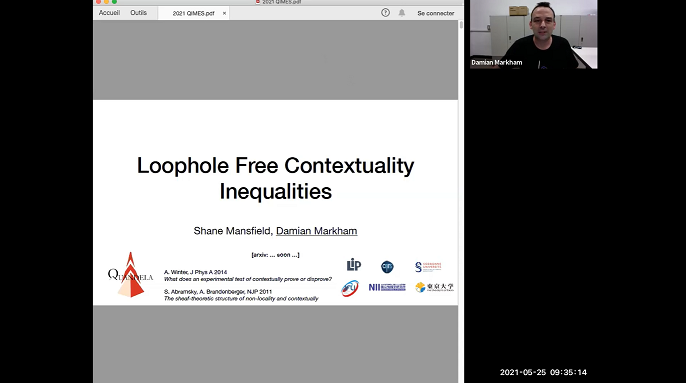The height and width of the screenshot is (383, 686).
Task: Click the CNRS round logo
Action: 387,267
